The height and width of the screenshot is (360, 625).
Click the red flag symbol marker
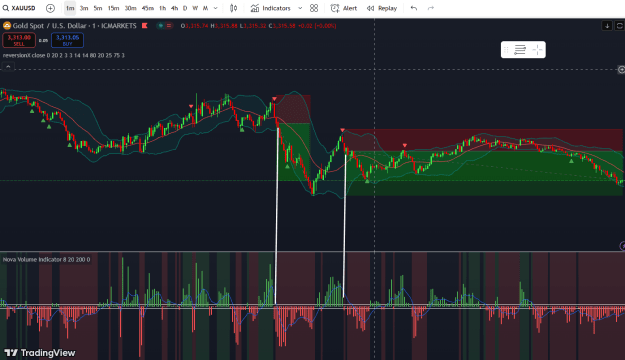click(x=145, y=26)
